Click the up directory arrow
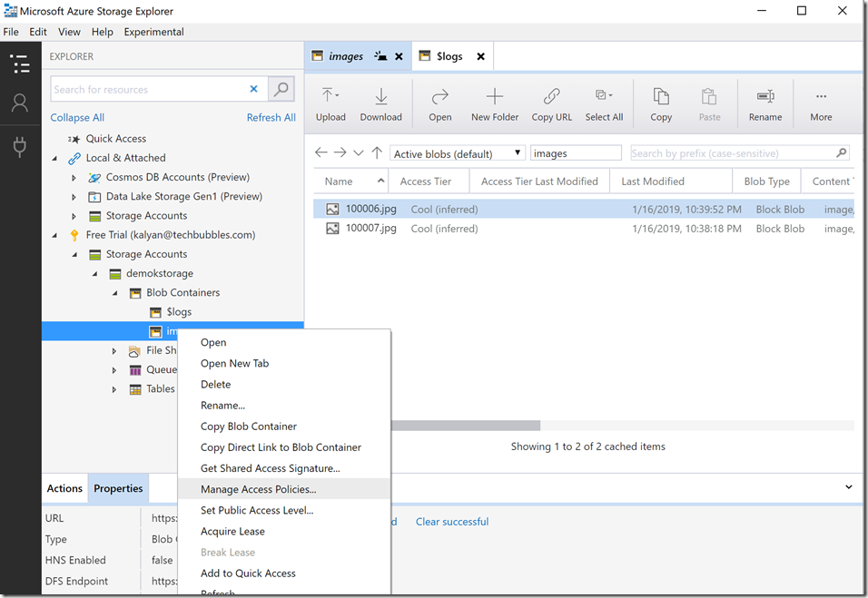 click(377, 152)
